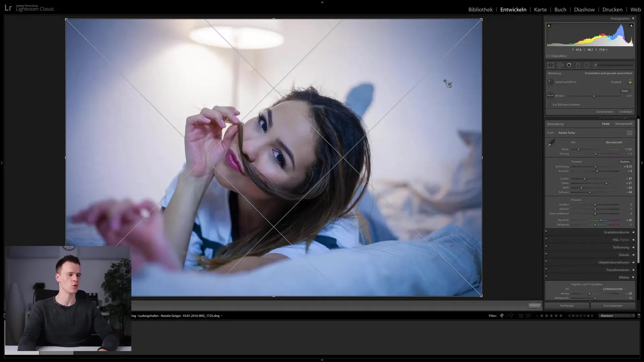The width and height of the screenshot is (644, 362).
Task: Filter by green color label
Action: [577, 316]
